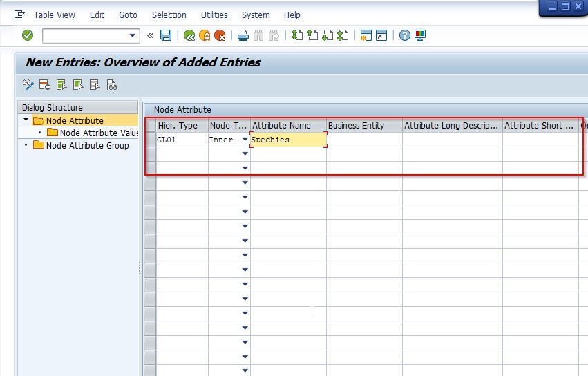588x376 pixels.
Task: Click Attribute Short cell in the Stechies row
Action: pyautogui.click(x=540, y=140)
